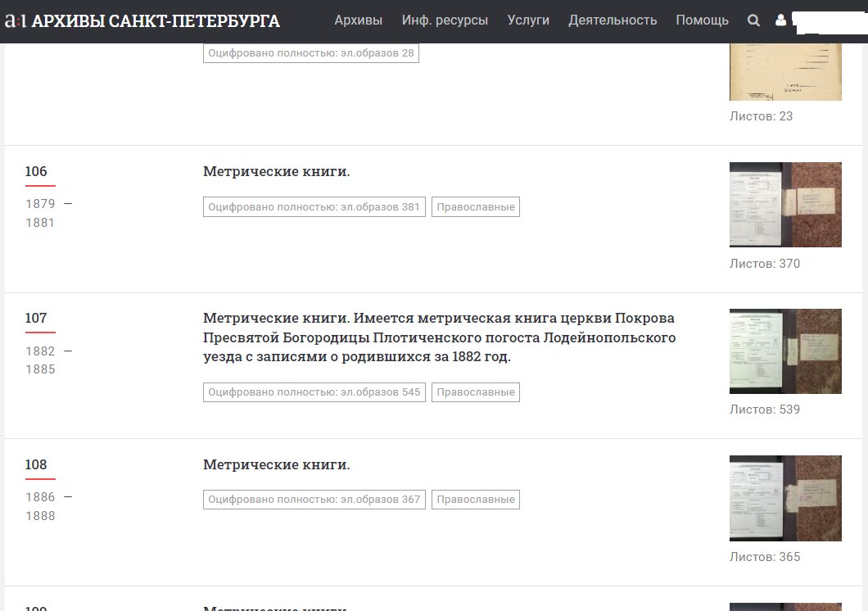Image resolution: width=868 pixels, height=611 pixels.
Task: Click the tag 'Оцифровано полностью: эл.образов 545'
Action: tap(314, 392)
